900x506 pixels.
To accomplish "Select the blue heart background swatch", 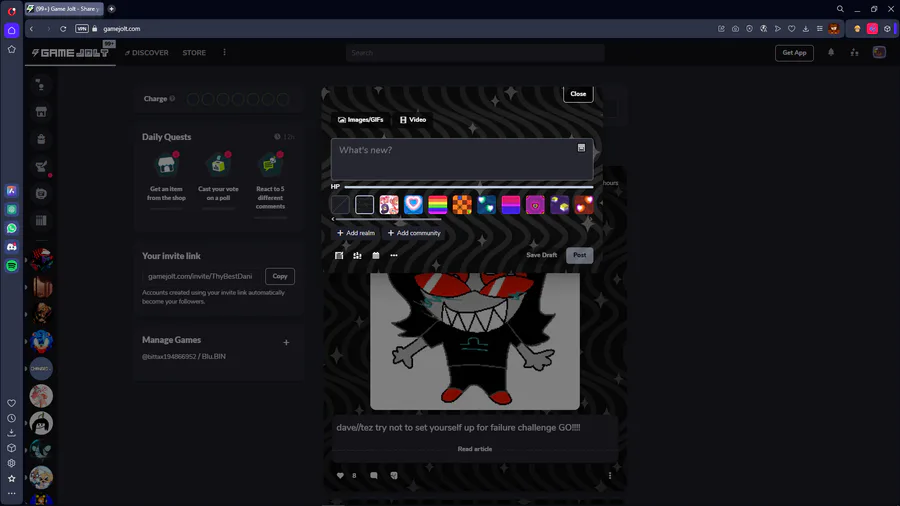I will point(413,204).
